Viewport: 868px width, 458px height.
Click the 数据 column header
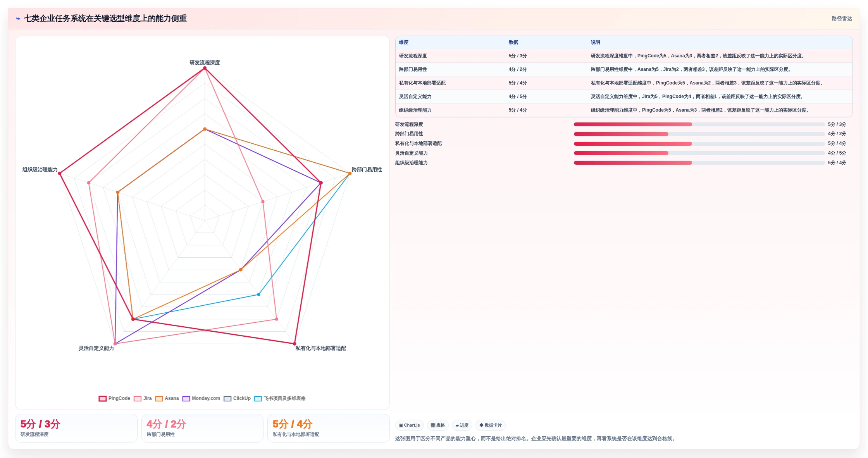pyautogui.click(x=513, y=42)
